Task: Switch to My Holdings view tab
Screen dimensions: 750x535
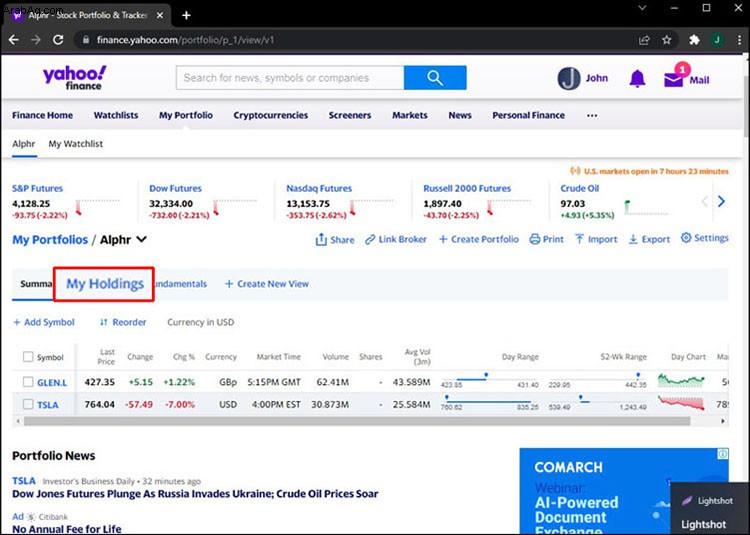Action: pos(105,284)
